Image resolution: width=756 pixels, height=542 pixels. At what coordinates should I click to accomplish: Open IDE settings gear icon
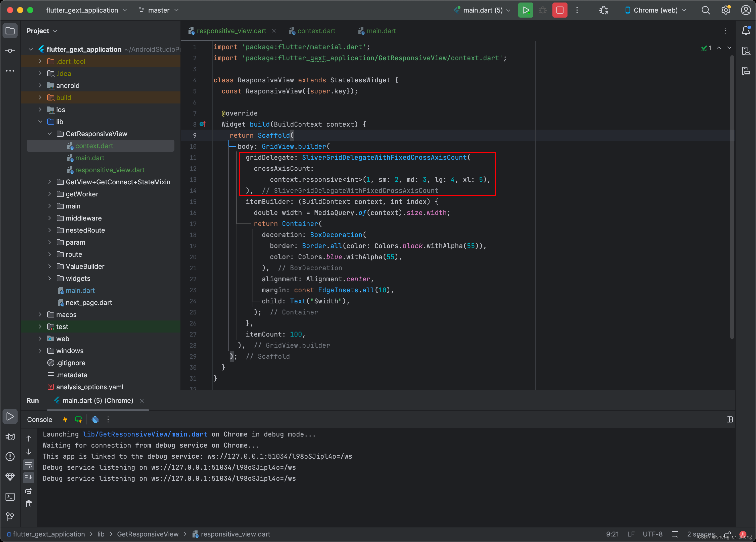click(x=726, y=10)
